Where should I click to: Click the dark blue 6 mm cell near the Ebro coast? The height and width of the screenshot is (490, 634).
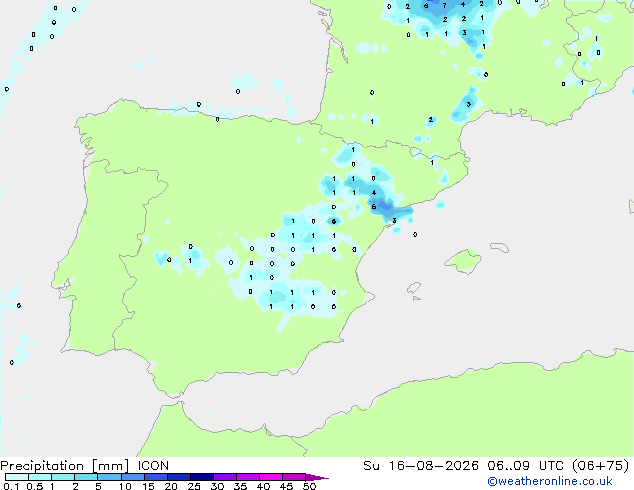(x=374, y=207)
